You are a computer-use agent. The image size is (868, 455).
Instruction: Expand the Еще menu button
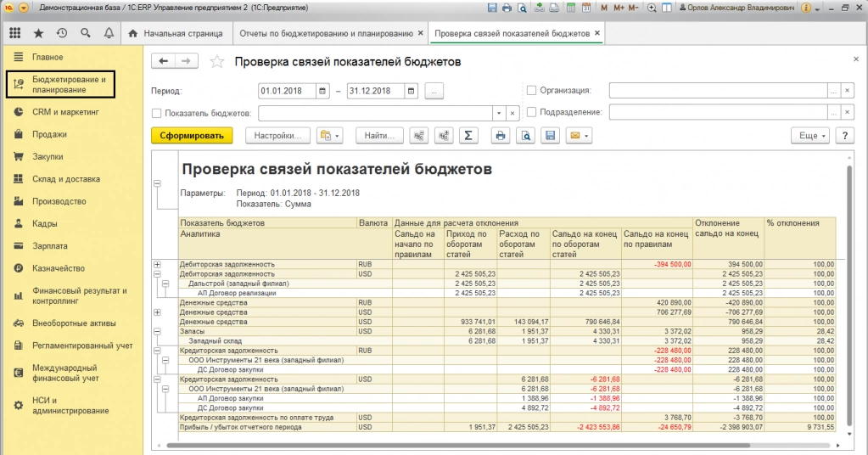[x=809, y=136]
